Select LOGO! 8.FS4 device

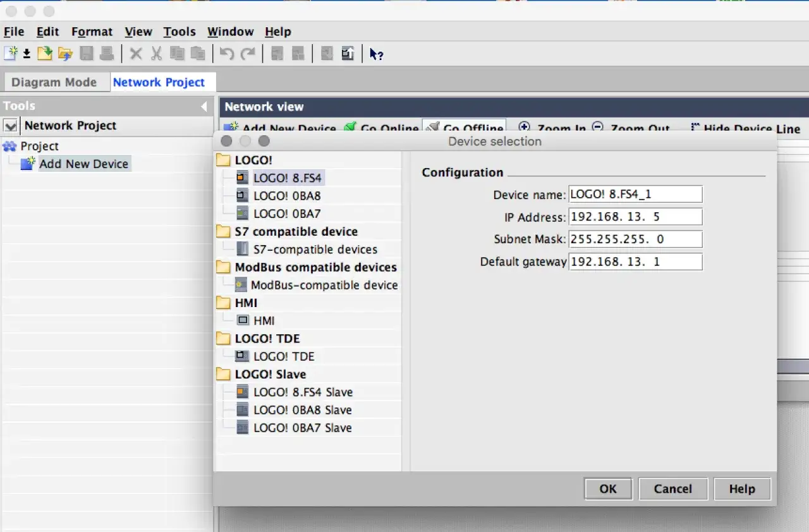288,178
